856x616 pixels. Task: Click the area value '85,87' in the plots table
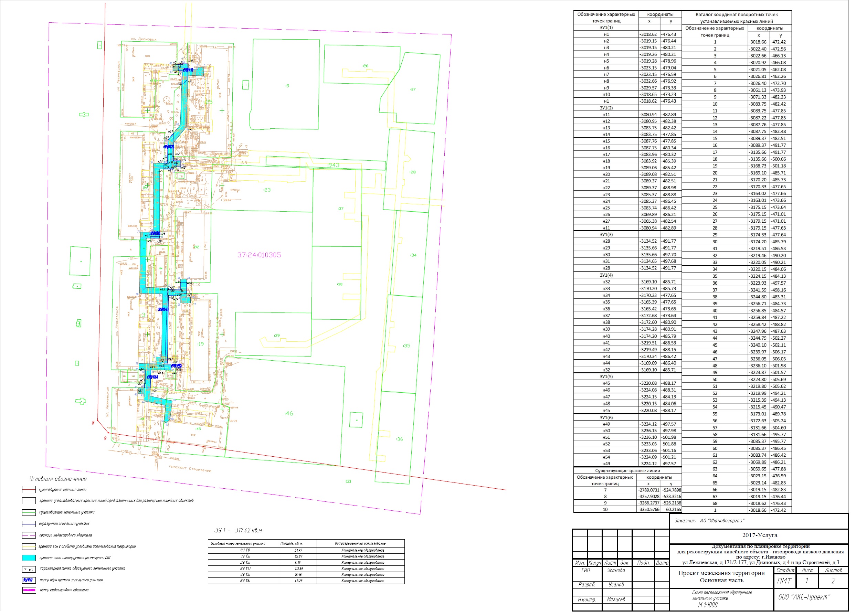click(x=298, y=557)
